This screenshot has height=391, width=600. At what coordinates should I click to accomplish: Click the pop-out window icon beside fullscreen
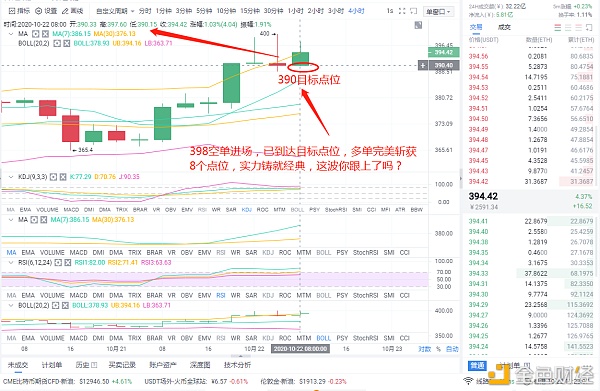(x=414, y=11)
